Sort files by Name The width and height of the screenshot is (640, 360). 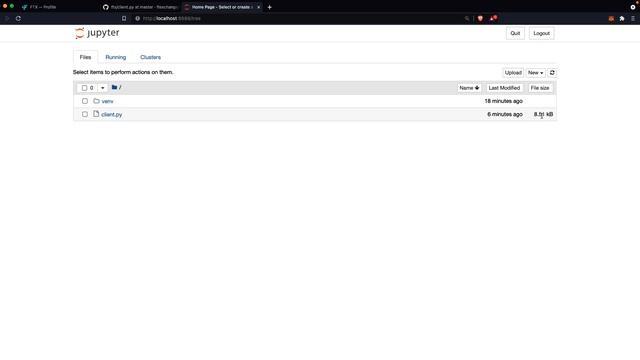[469, 88]
